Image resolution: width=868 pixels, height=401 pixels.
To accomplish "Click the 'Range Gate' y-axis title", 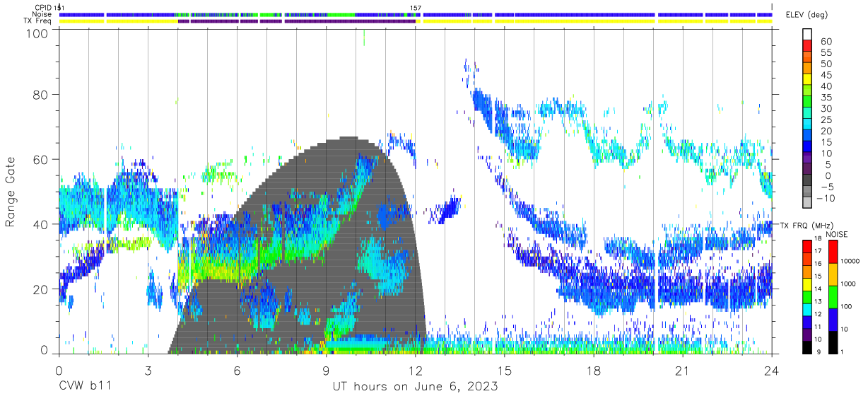I will pyautogui.click(x=11, y=193).
